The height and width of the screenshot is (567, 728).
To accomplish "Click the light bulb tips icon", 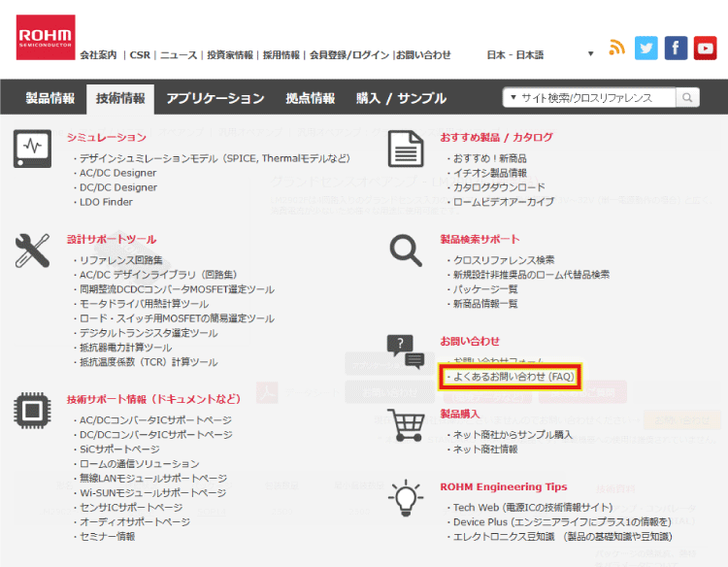I will coord(406,498).
